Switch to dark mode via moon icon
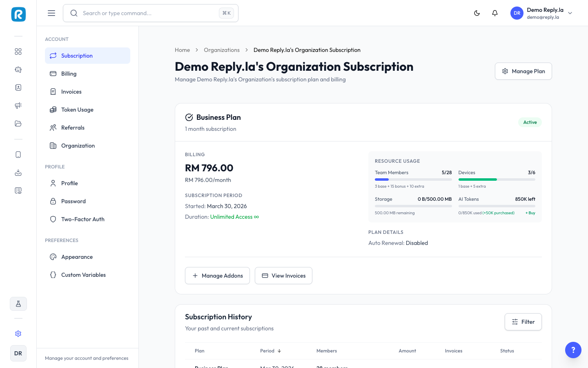Viewport: 588px width, 368px height. (x=477, y=13)
